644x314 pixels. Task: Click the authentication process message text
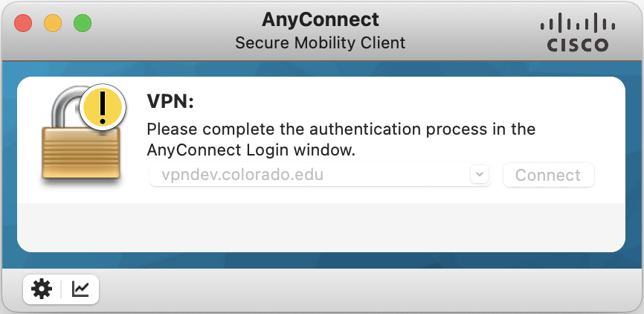pyautogui.click(x=341, y=139)
